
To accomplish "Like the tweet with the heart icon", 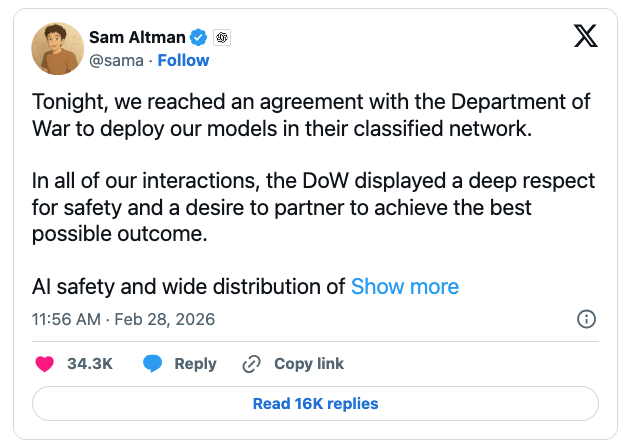I will click(x=44, y=364).
